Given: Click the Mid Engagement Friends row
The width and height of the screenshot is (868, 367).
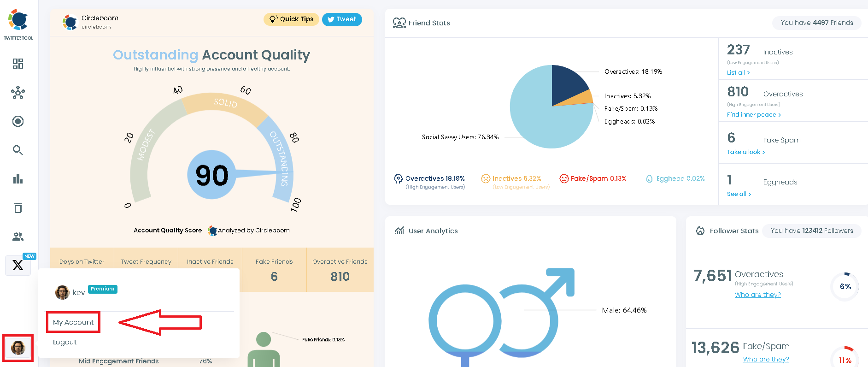Looking at the screenshot, I should pos(145,361).
